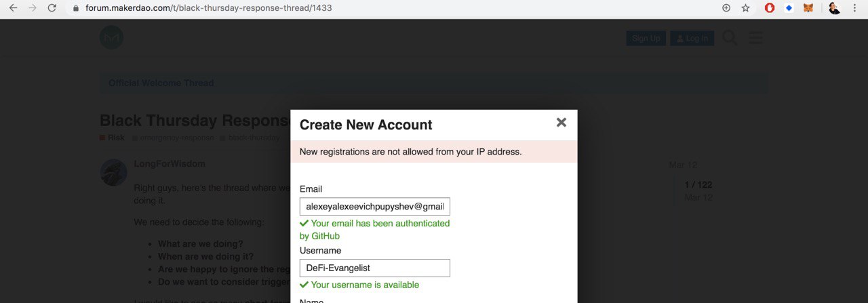The width and height of the screenshot is (868, 303).
Task: Click the browser back arrow
Action: point(13,8)
